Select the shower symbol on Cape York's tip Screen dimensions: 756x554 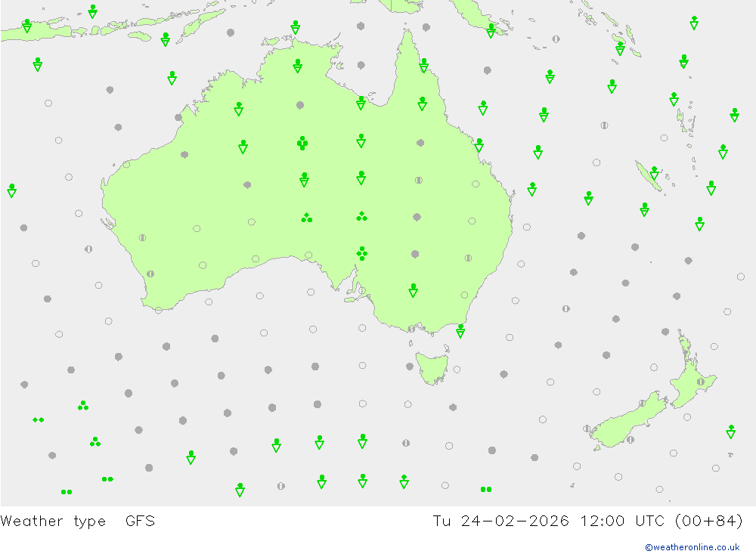(423, 65)
